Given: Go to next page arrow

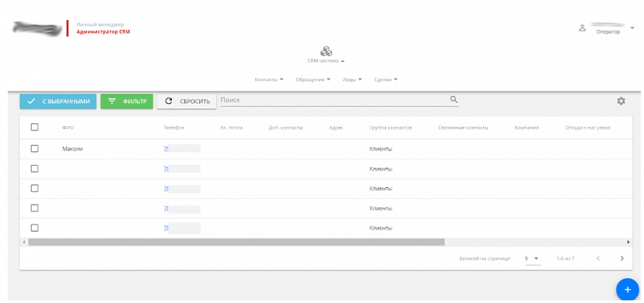Looking at the screenshot, I should 622,259.
